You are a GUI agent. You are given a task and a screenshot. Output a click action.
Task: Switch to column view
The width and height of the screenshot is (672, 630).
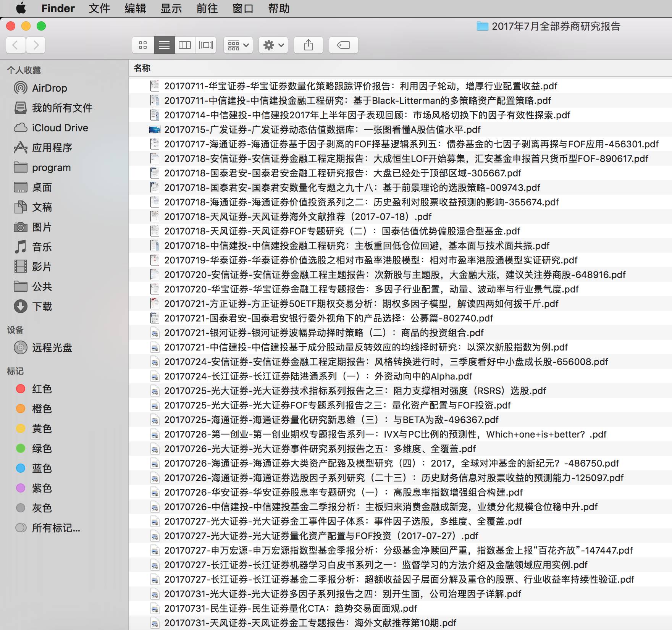point(185,45)
